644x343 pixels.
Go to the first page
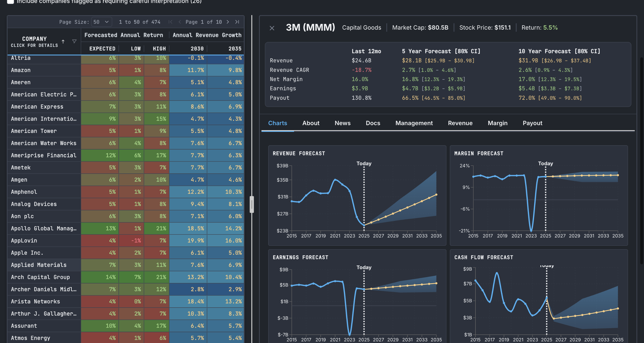[x=170, y=22]
